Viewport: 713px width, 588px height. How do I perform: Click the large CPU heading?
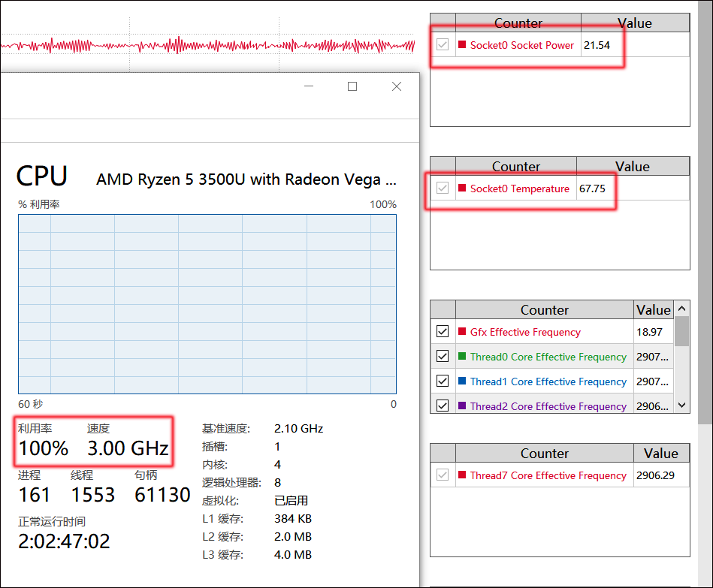[x=41, y=176]
